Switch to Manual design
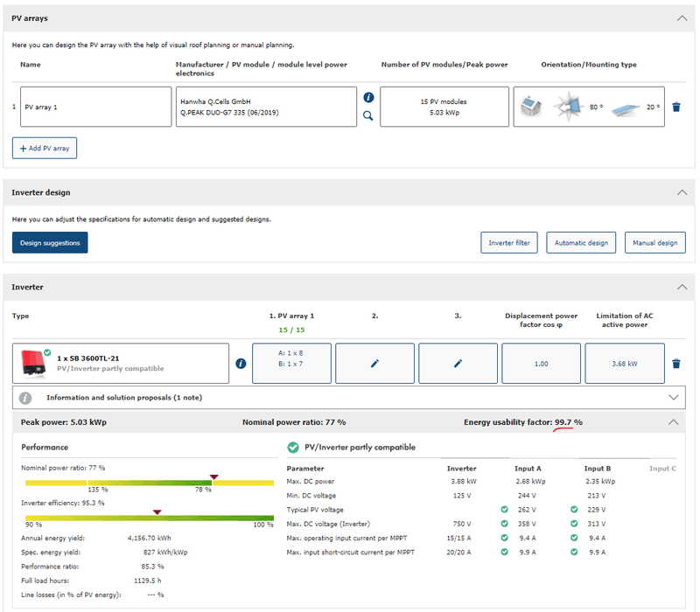700x612 pixels. click(x=654, y=242)
